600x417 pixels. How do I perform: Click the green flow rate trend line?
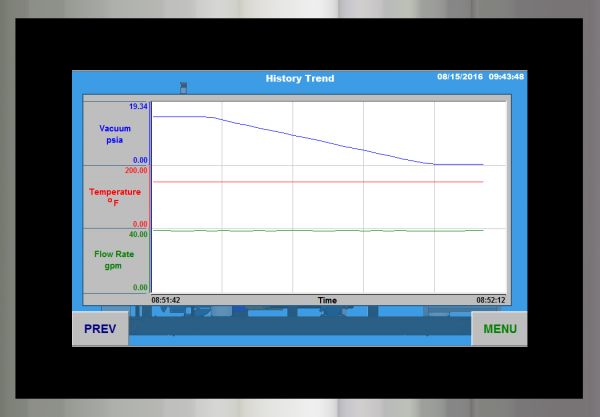click(320, 231)
